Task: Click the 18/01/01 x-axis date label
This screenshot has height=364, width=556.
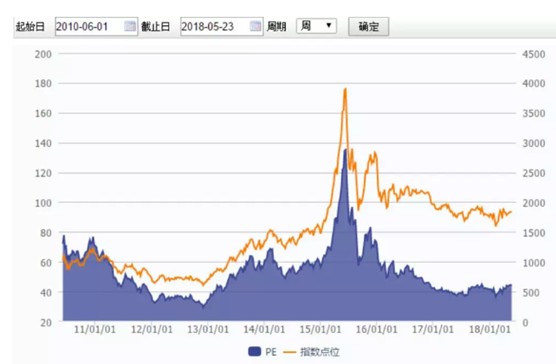Action: coord(490,329)
